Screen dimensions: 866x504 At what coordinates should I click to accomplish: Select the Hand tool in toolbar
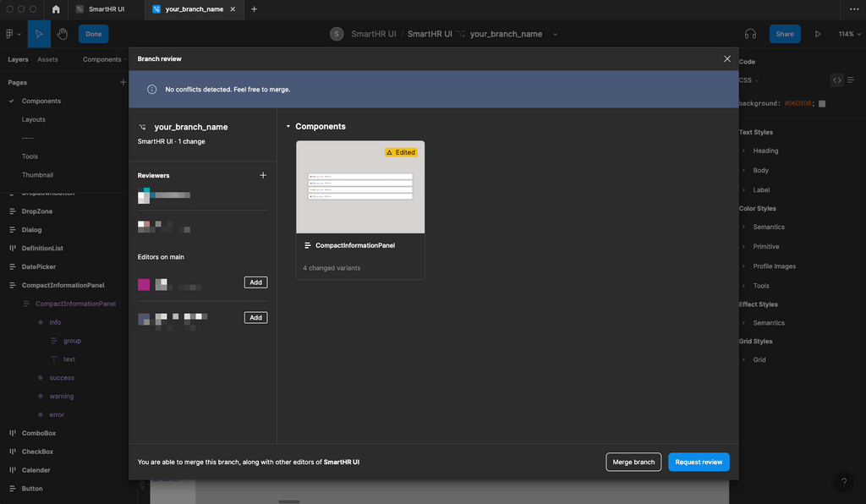tap(62, 34)
